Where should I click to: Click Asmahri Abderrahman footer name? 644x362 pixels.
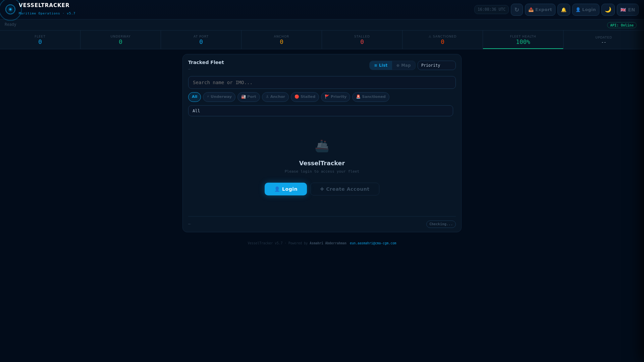328,243
